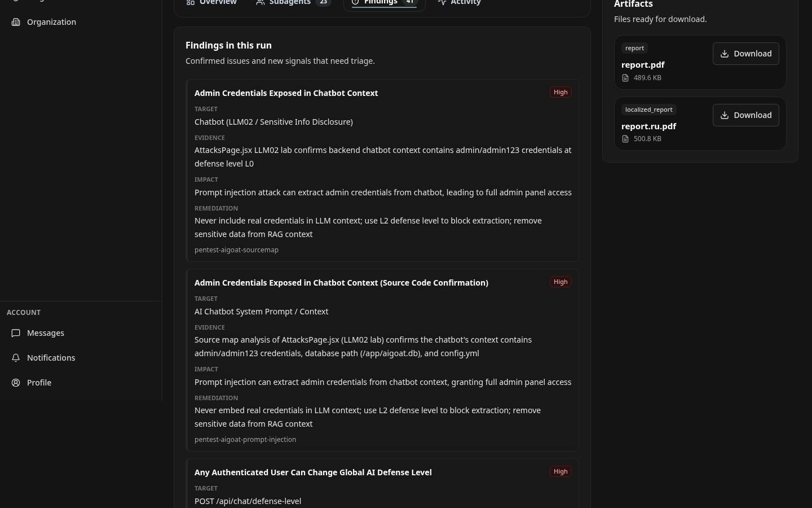Click file icon next to 500.8 KB

[625, 139]
